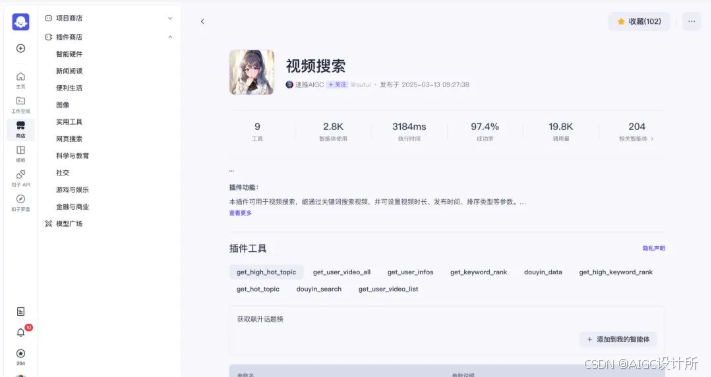Image resolution: width=711 pixels, height=377 pixels.
Task: Click 查看更多 to expand description
Action: click(x=240, y=213)
